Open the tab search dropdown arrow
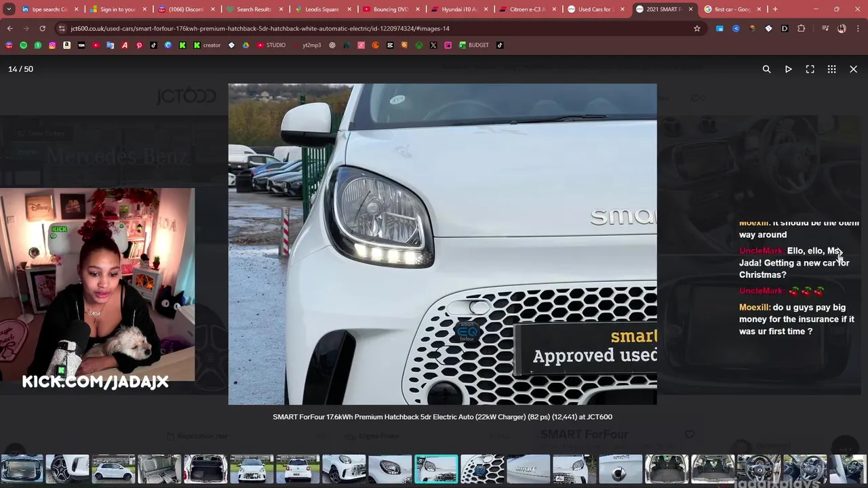This screenshot has height=488, width=868. point(9,9)
